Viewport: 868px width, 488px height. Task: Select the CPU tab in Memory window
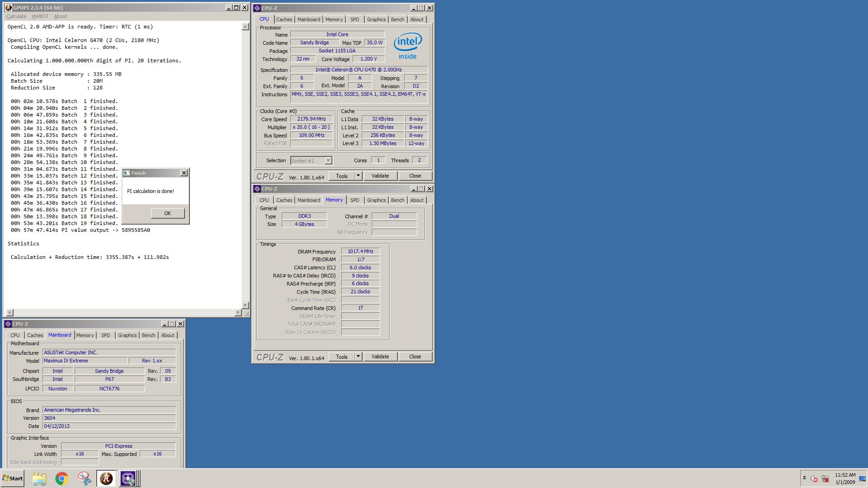coord(264,200)
